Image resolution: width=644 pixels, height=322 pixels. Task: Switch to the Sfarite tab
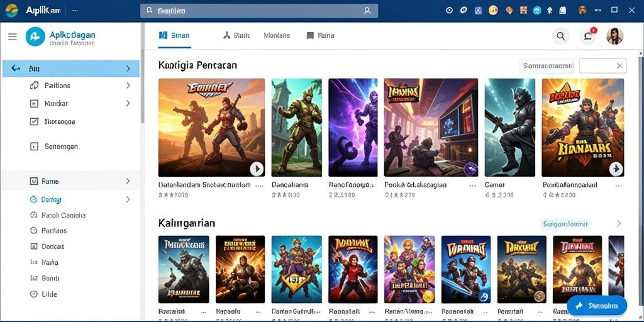coord(236,35)
